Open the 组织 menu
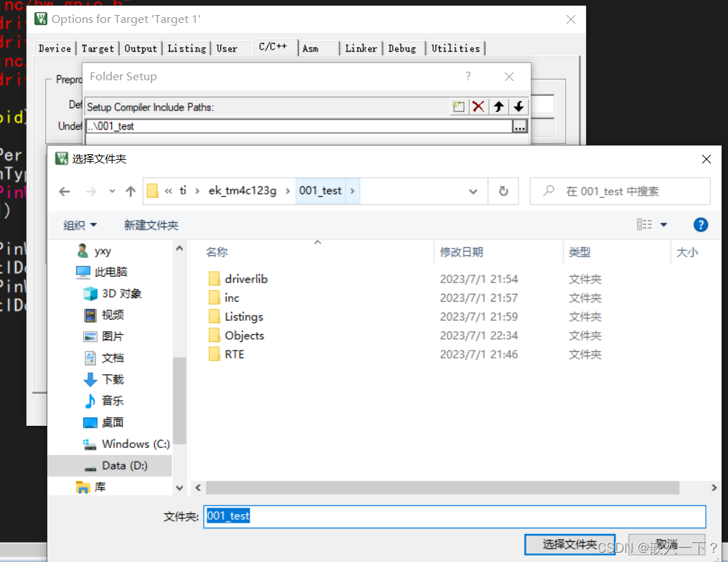This screenshot has width=728, height=562. click(x=80, y=225)
